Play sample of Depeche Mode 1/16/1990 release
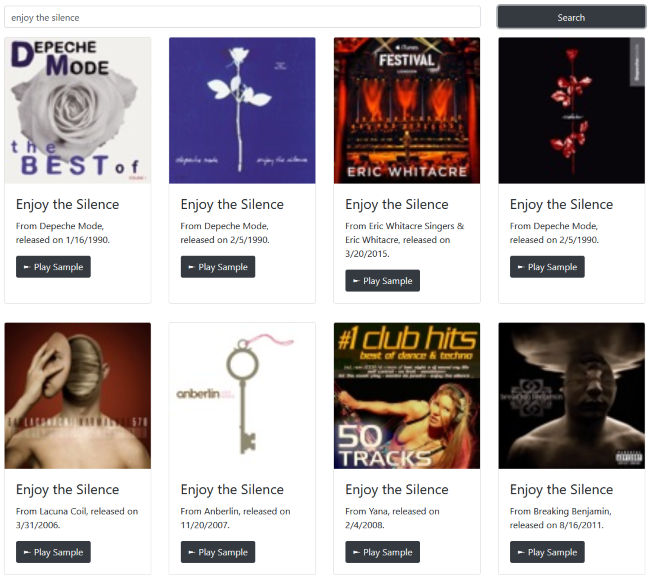 tap(53, 267)
